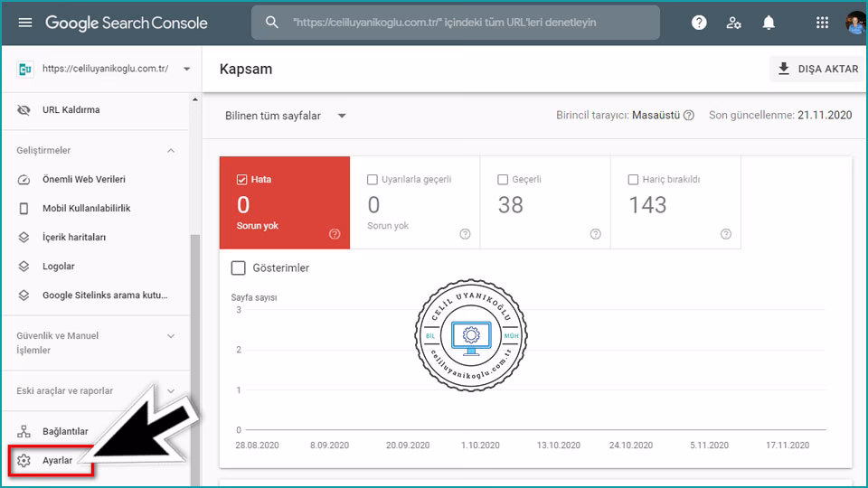Collapse the Geliştirmeler section
Viewport: 868px width, 488px height.
[x=171, y=151]
